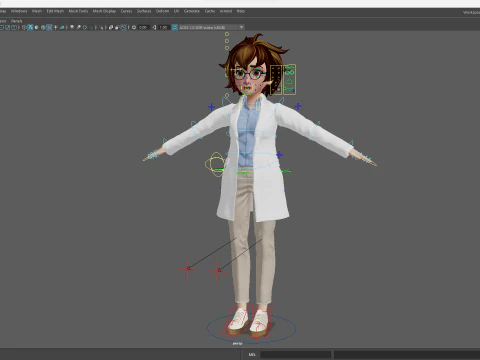Open the Mesh Tools menu
The height and width of the screenshot is (360, 480).
(78, 11)
